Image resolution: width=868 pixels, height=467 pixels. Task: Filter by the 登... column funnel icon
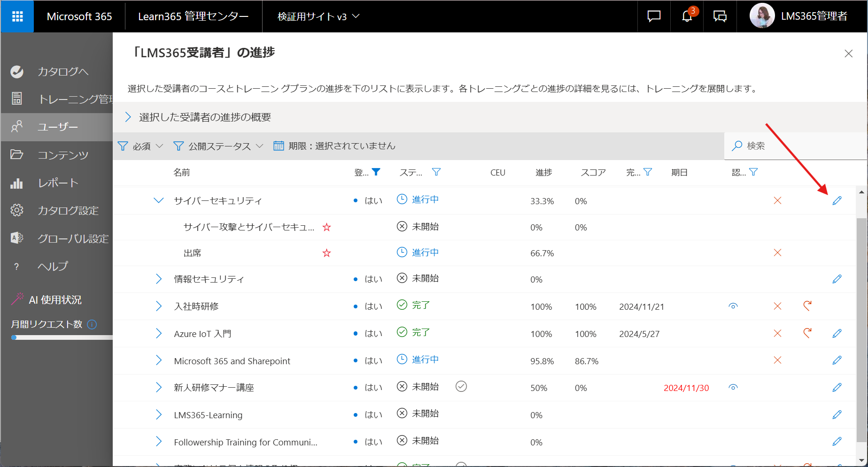click(x=376, y=172)
